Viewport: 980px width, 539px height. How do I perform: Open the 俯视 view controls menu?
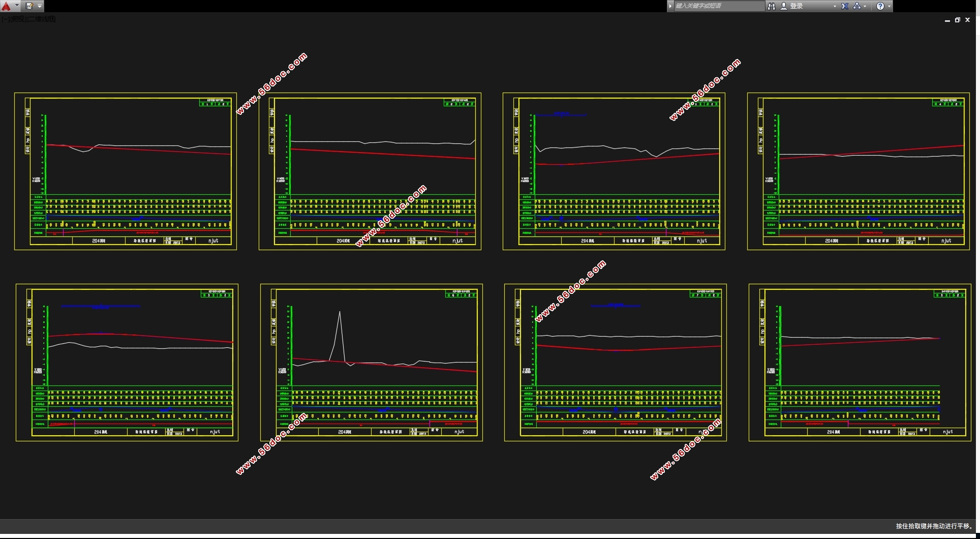click(18, 19)
